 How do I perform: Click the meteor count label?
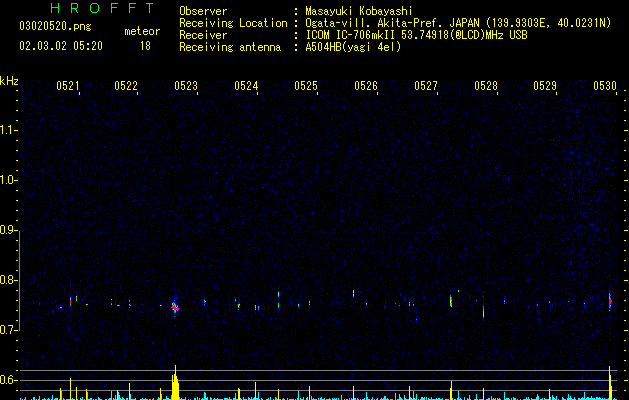tap(142, 31)
